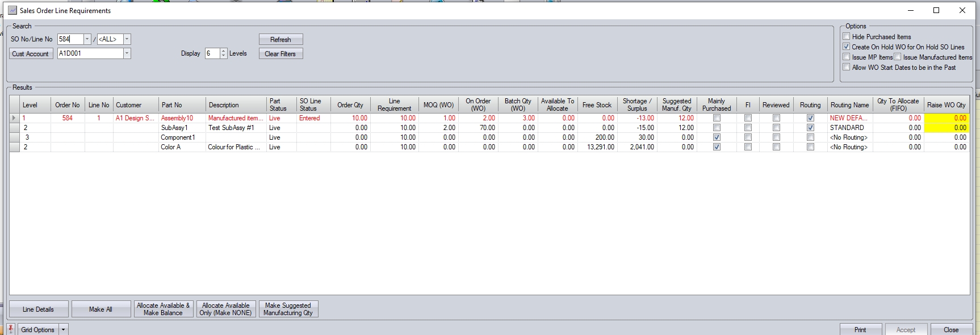The height and width of the screenshot is (335, 980).
Task: Click the row selector arrow for Assembly10
Action: tap(14, 118)
